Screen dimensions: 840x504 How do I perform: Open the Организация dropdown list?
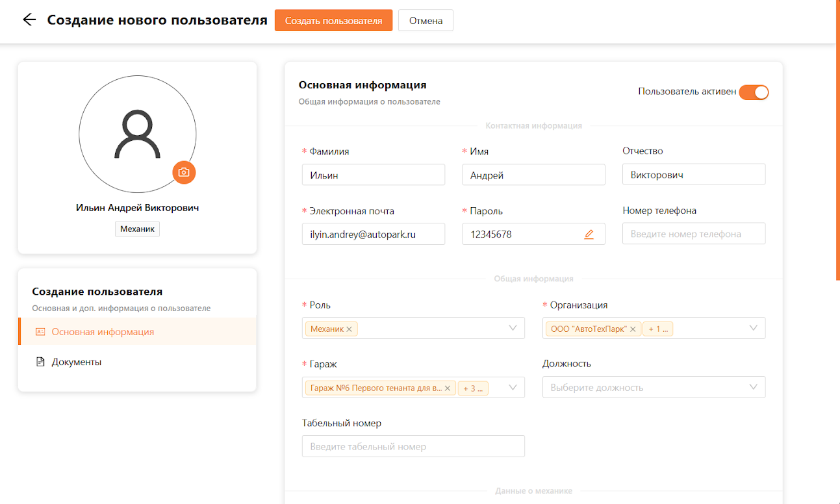pos(753,328)
